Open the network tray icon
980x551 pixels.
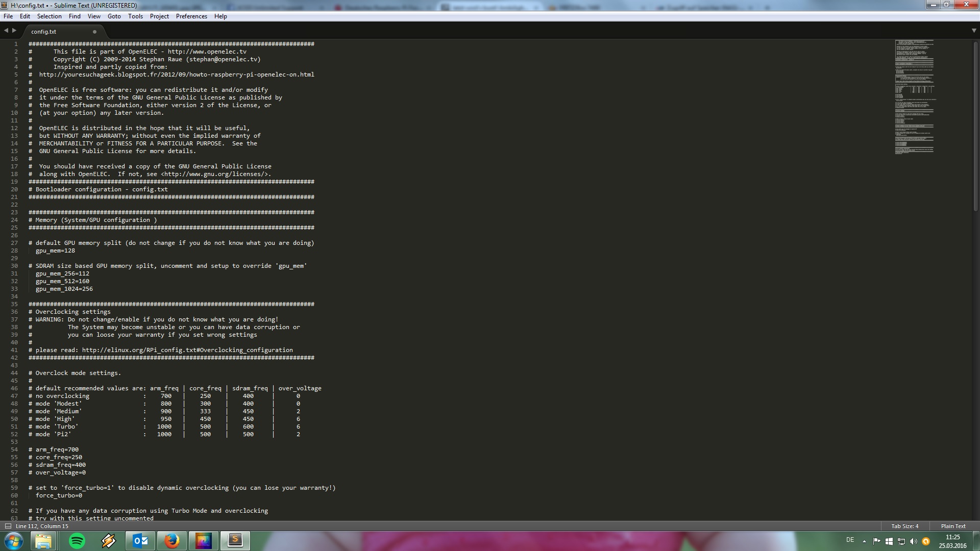point(901,541)
